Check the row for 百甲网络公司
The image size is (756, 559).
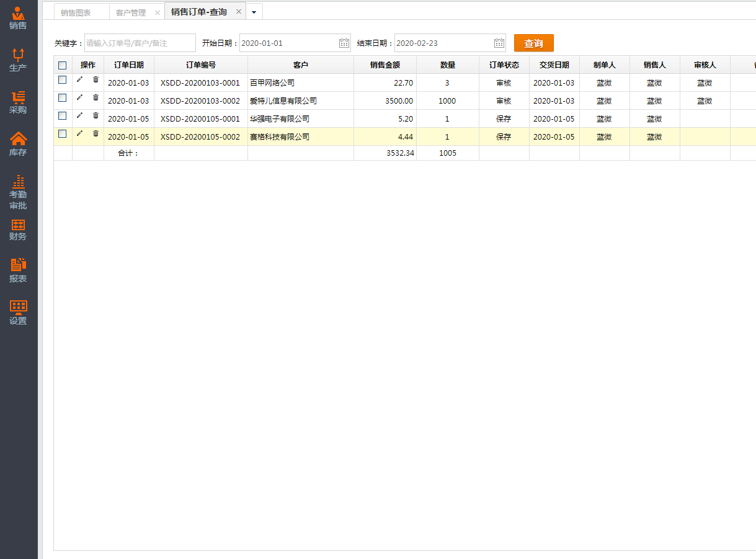62,79
